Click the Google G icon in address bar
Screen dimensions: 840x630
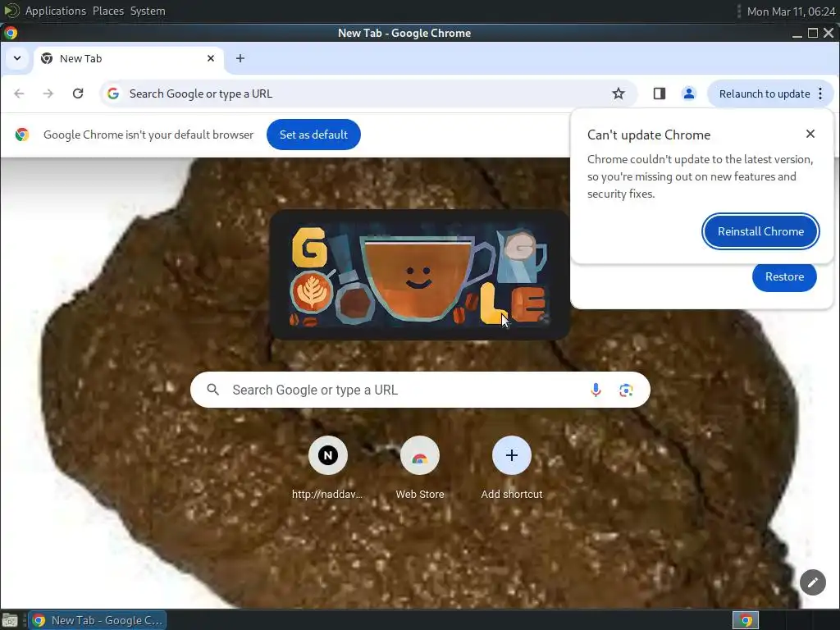113,94
